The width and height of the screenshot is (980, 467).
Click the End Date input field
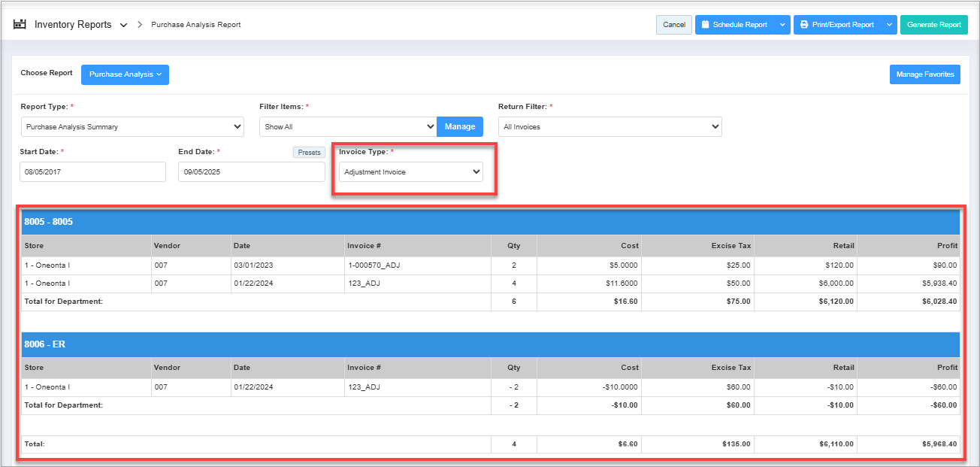pos(251,172)
